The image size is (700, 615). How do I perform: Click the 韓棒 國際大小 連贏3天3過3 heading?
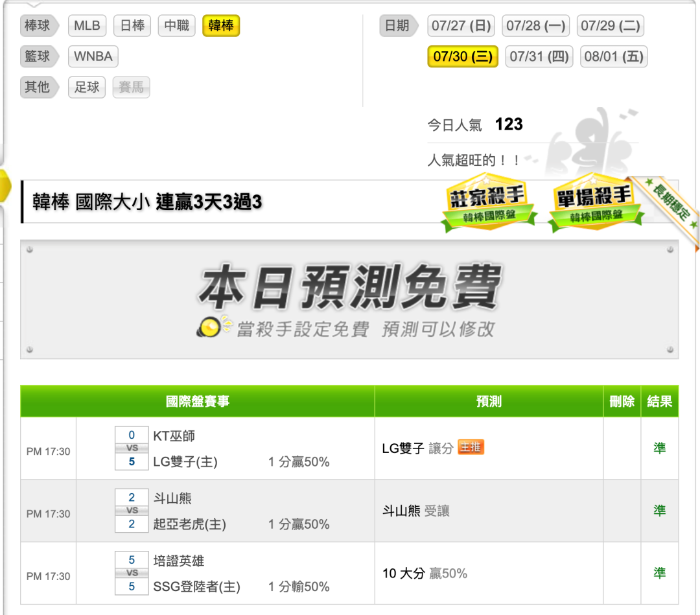[147, 202]
